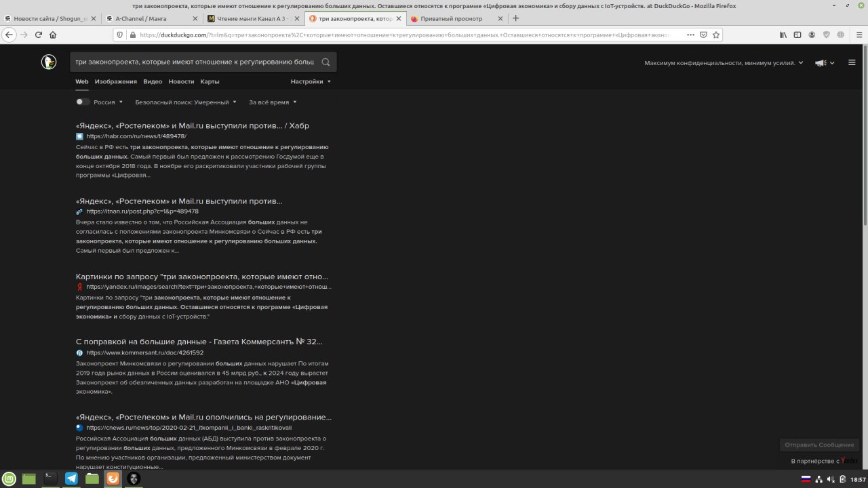The height and width of the screenshot is (488, 868).
Task: Save the page to Pocket
Action: pyautogui.click(x=704, y=35)
